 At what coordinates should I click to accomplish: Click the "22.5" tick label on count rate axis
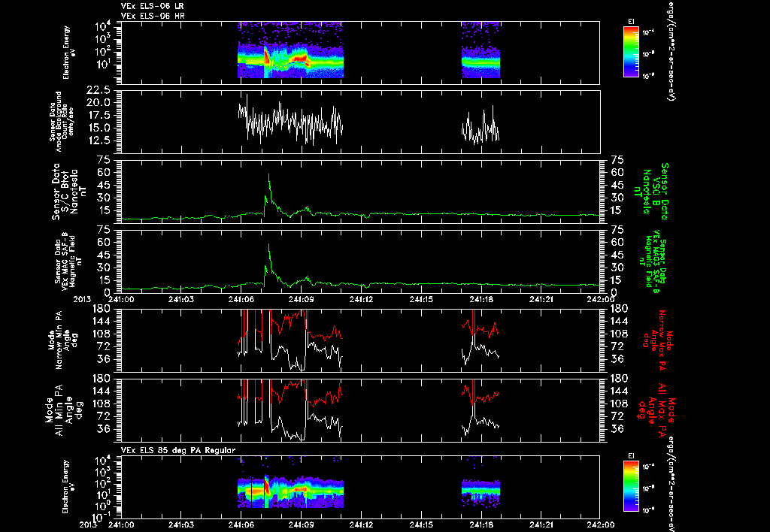[97, 90]
